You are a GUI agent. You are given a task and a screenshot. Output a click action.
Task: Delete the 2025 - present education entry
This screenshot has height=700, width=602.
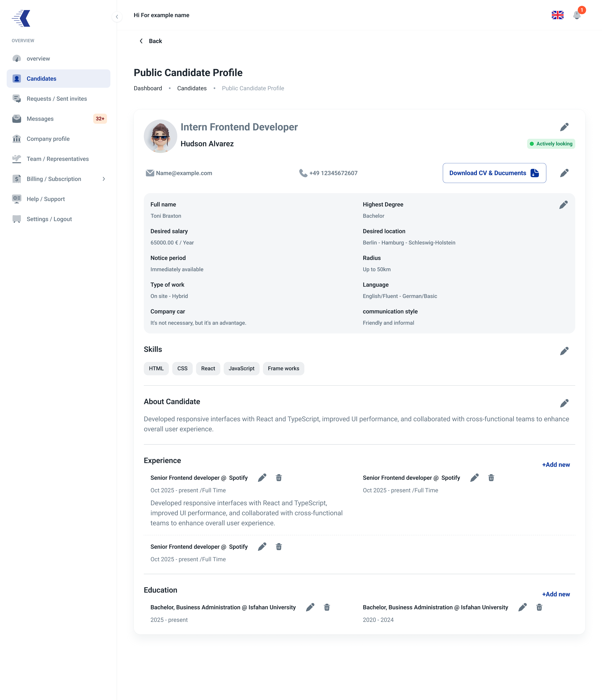327,607
